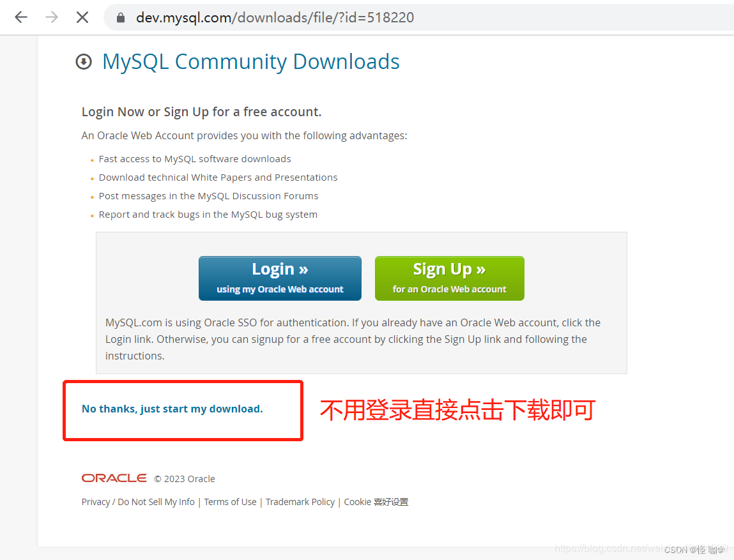Click the © 2023 Oracle copyright text
The height and width of the screenshot is (560, 734).
pos(185,479)
